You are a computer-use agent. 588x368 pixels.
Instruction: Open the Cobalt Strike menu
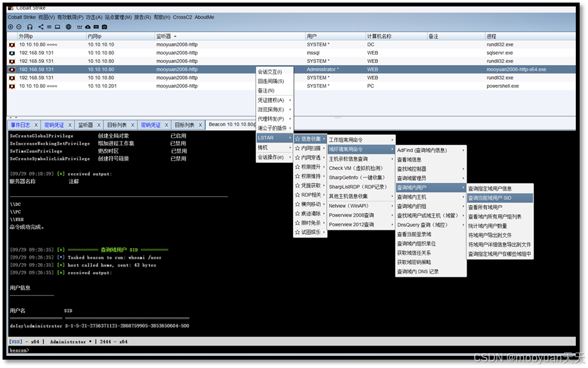22,17
